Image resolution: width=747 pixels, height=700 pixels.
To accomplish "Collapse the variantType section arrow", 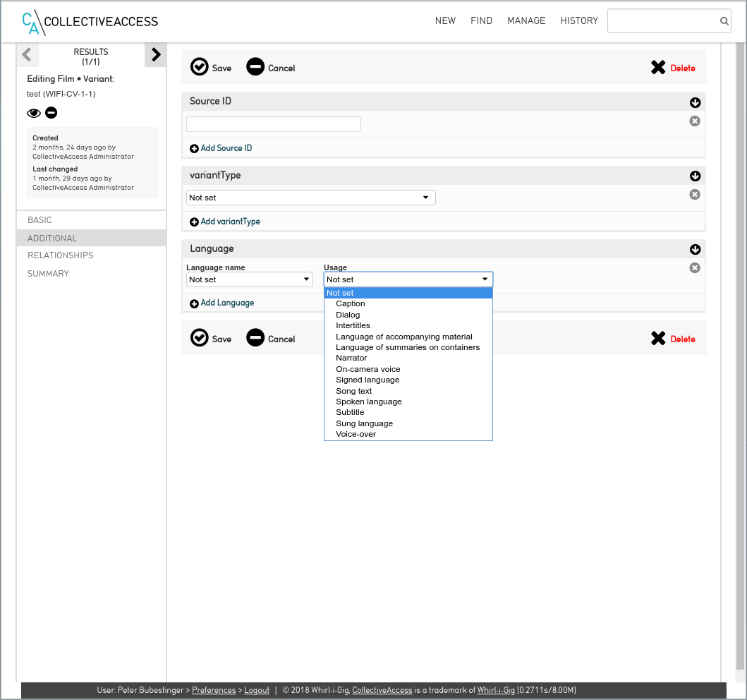I will (x=695, y=176).
